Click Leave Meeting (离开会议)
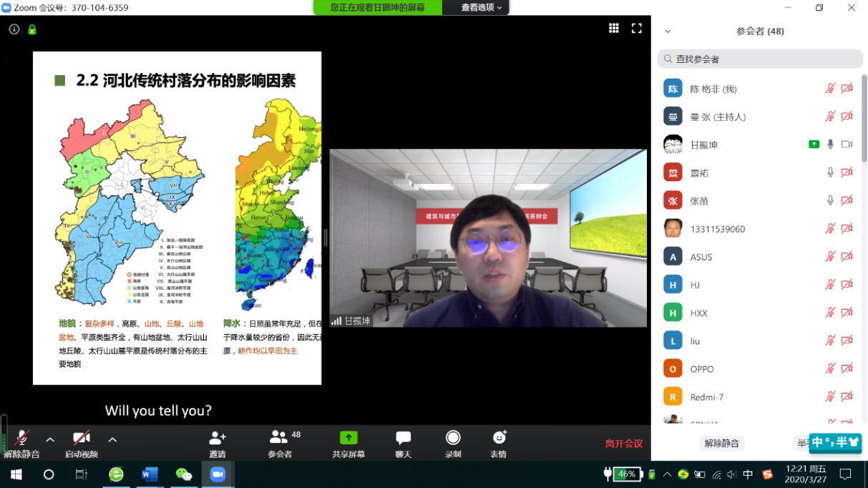Viewport: 868px width, 488px height. coord(624,444)
